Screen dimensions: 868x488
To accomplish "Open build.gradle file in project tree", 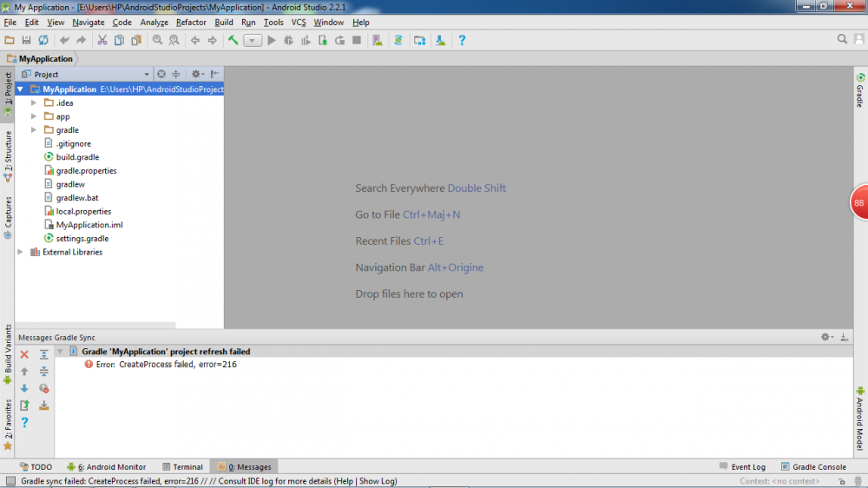I will (x=77, y=157).
